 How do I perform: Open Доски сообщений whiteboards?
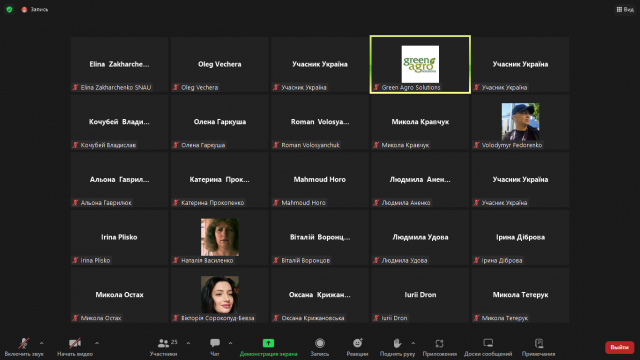coord(488,347)
